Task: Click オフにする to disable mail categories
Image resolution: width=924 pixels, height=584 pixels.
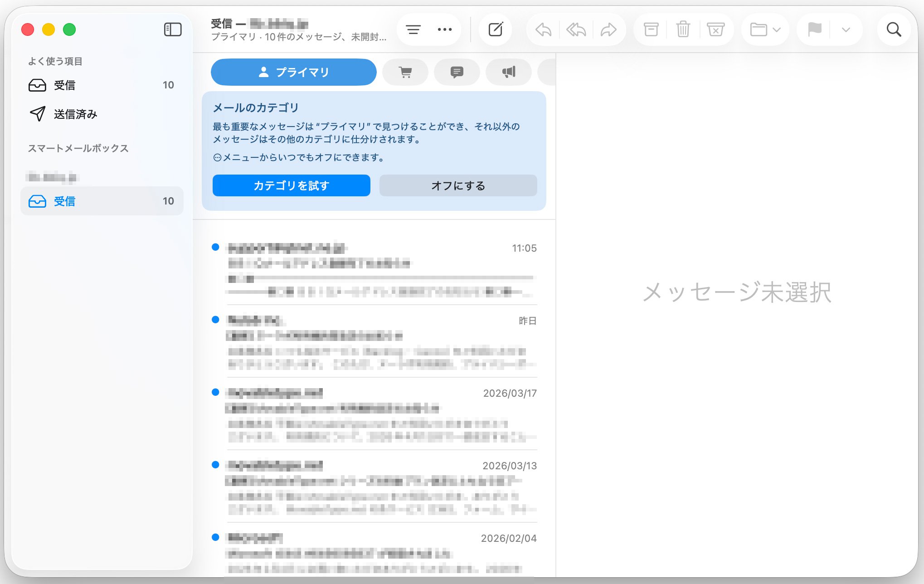Action: pos(457,185)
